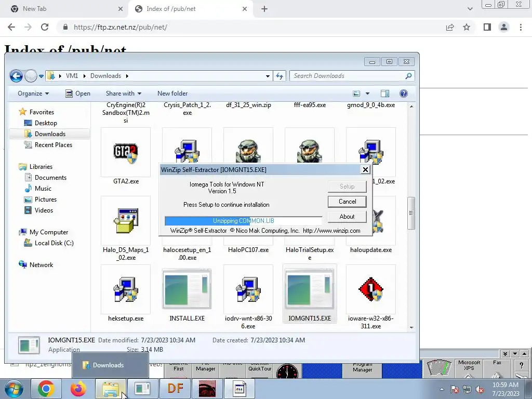Select the heksetup.exe setup icon
532x399 pixels.
[126, 289]
